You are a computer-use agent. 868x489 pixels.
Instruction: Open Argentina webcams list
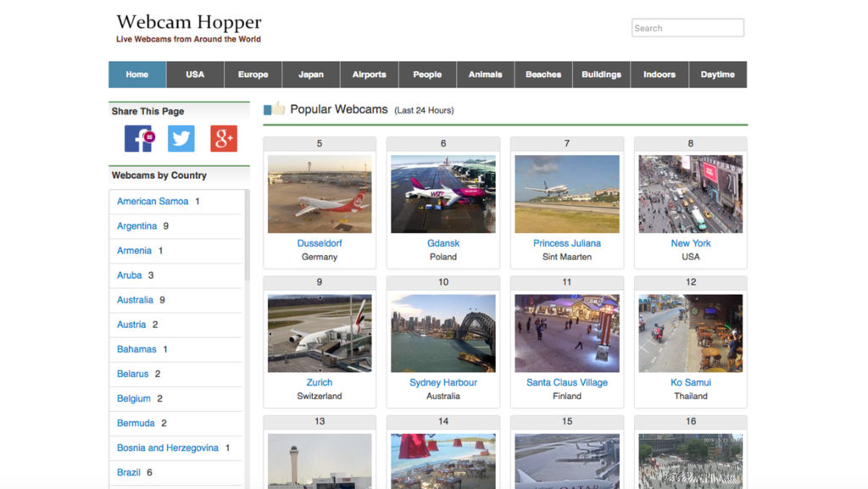click(x=136, y=225)
